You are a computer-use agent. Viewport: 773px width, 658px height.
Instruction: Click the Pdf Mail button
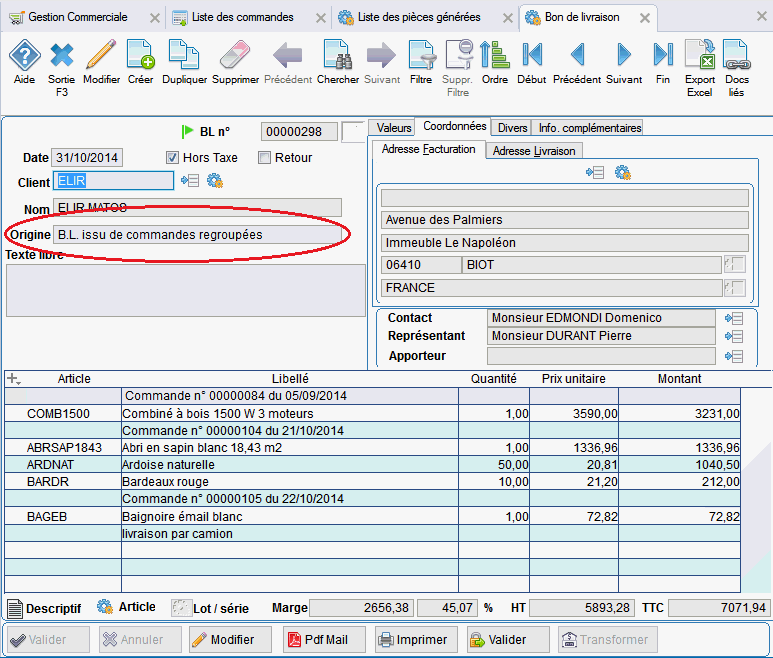[x=323, y=640]
